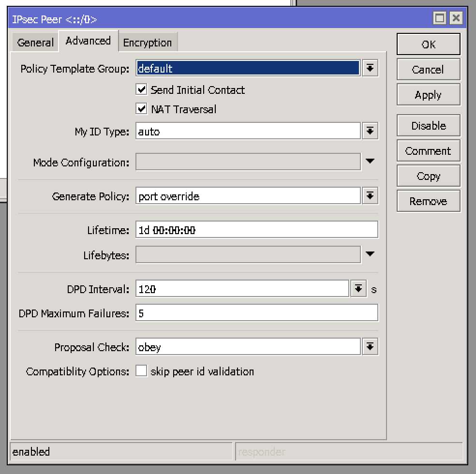Select the Advanced tab
476x474 pixels.
tap(88, 41)
